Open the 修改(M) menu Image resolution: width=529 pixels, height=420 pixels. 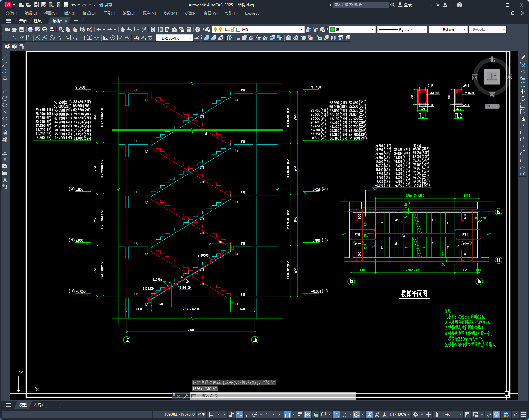tap(170, 13)
